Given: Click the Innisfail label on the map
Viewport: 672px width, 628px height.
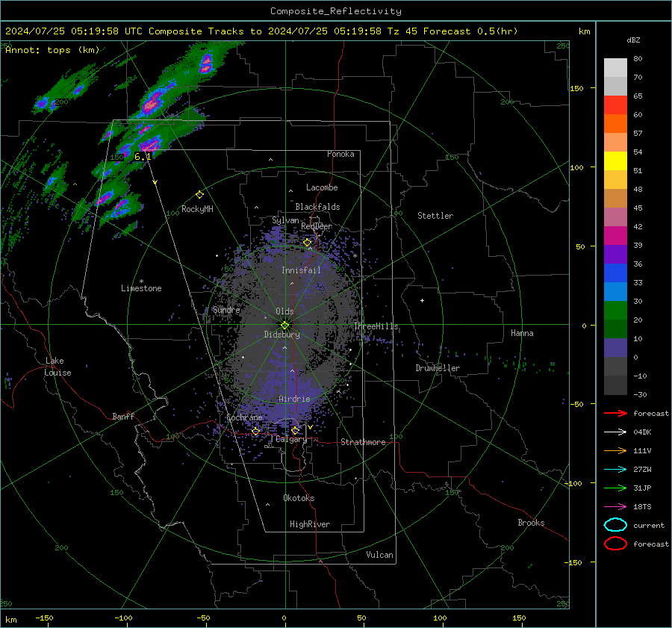Looking at the screenshot, I should tap(301, 270).
